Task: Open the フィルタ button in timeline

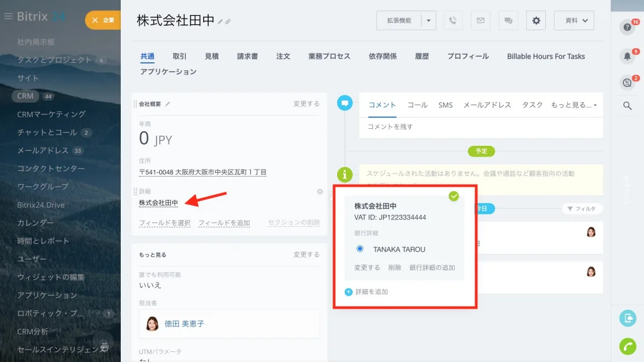Action: [x=582, y=209]
